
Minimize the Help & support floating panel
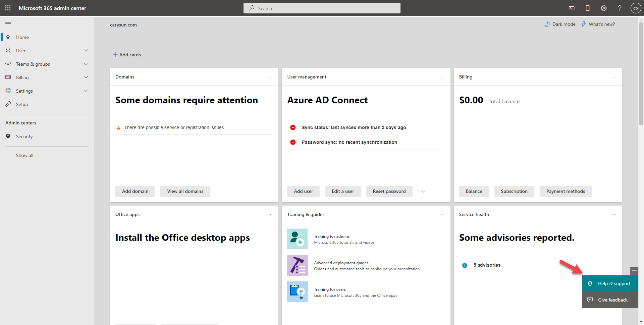click(634, 271)
